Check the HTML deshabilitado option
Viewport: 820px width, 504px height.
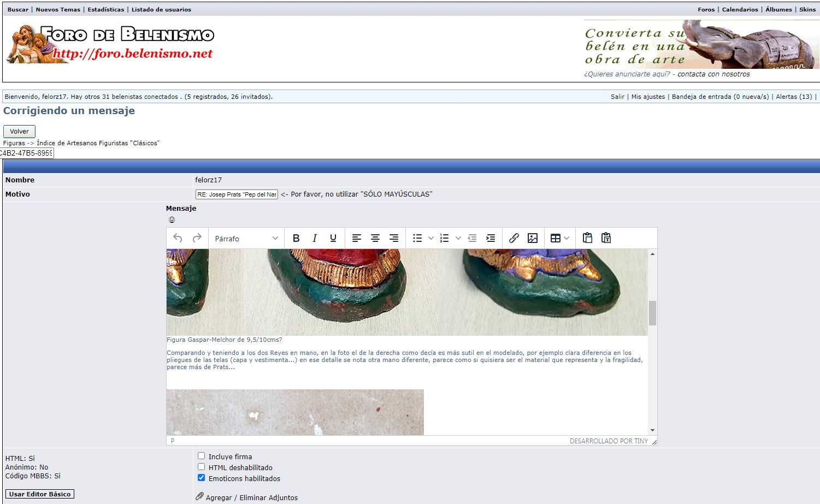[202, 467]
